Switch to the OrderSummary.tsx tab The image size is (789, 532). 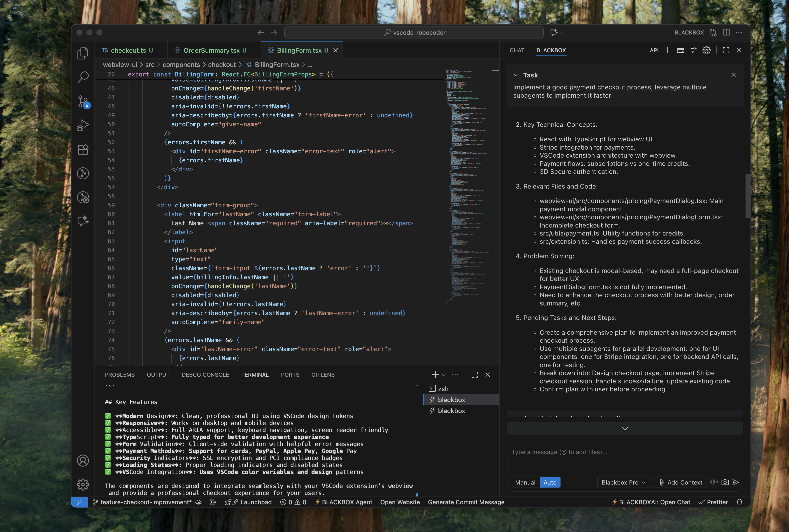coord(211,50)
